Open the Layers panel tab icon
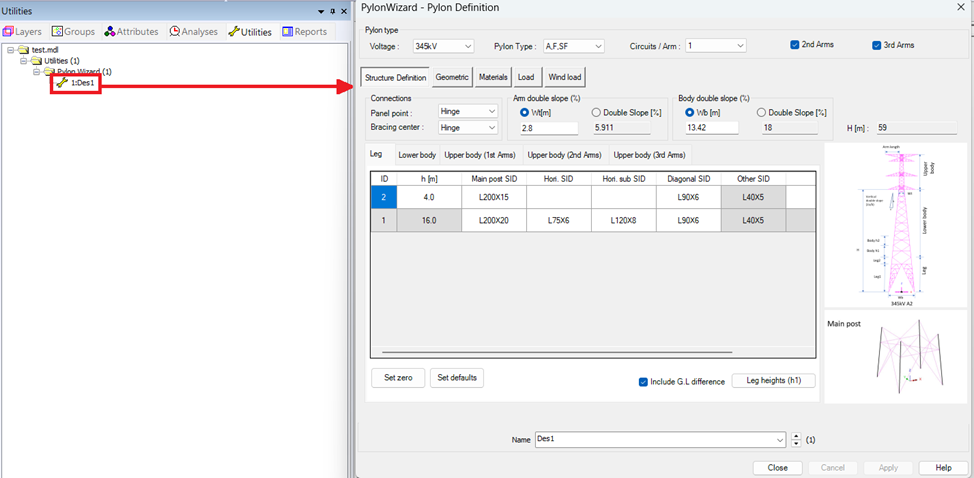The image size is (974, 478). tap(8, 32)
